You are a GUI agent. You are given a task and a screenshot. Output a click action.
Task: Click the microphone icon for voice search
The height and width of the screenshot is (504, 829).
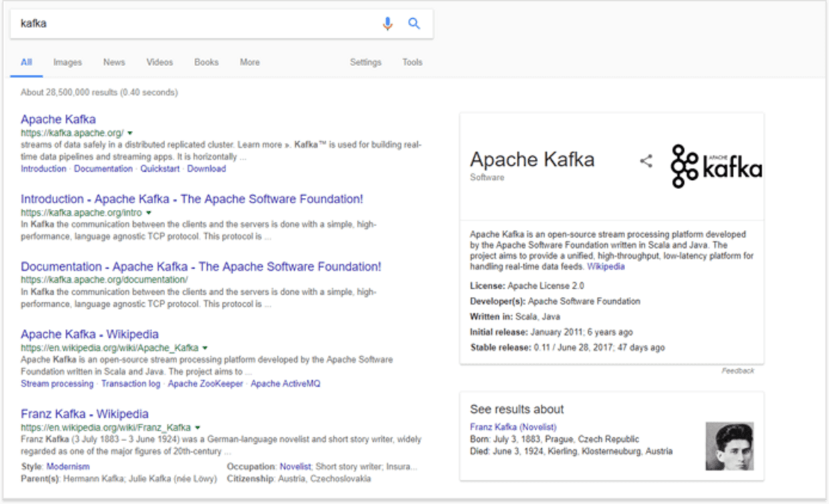click(387, 23)
